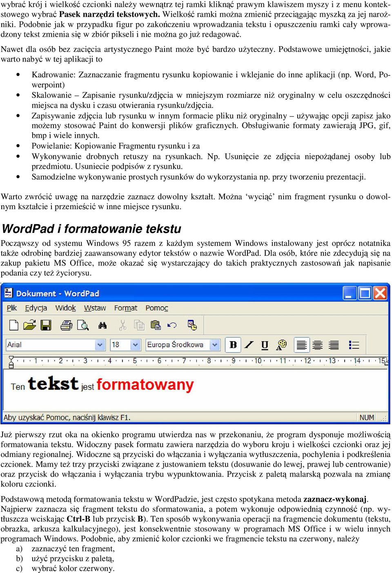Click the bold text 'Pasek narzędzi tekstowych'
The width and height of the screenshot is (392, 573).
tap(109, 14)
